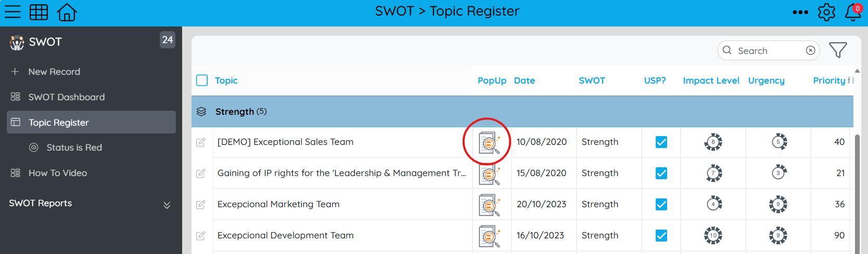Open settings gear icon

pyautogui.click(x=826, y=12)
